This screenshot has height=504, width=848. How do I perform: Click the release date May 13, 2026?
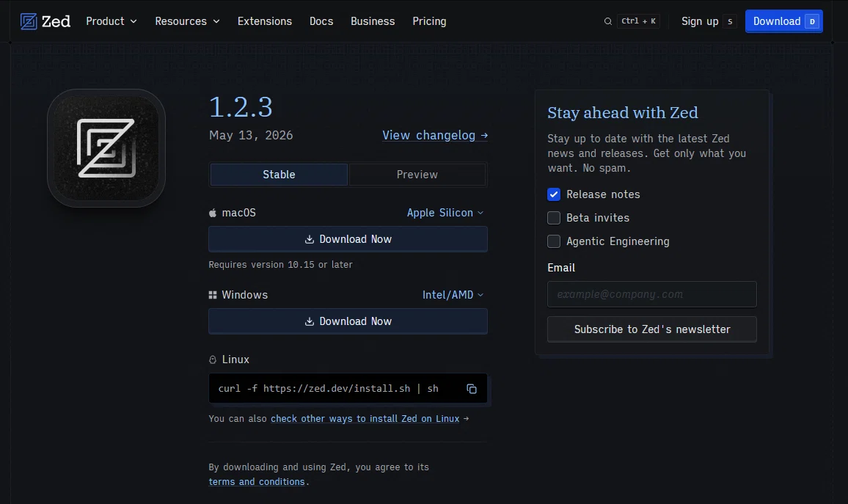(x=251, y=135)
